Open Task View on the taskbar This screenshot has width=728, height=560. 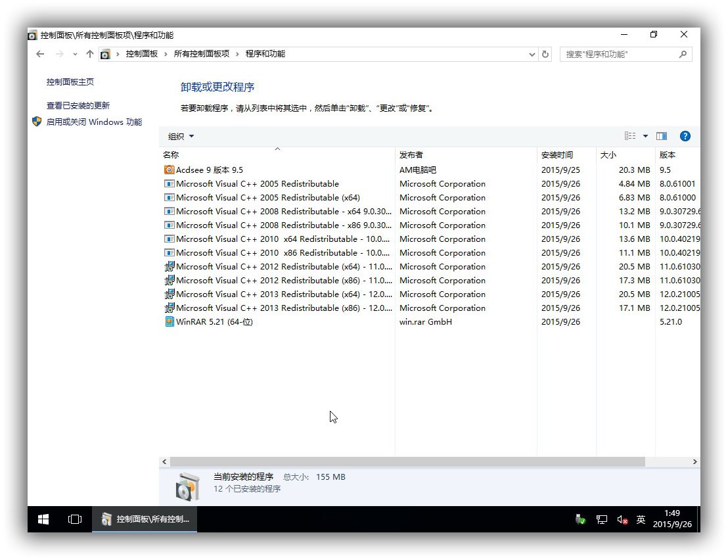coord(75,519)
